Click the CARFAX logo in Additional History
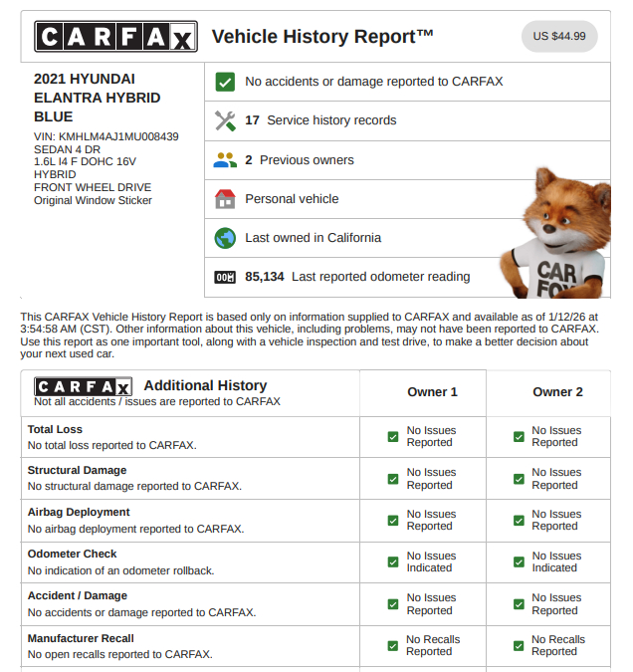The width and height of the screenshot is (633, 672). 83,386
